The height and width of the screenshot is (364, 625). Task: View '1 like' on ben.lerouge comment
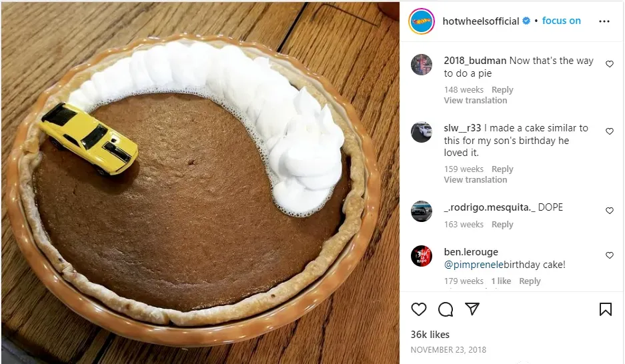click(x=501, y=281)
